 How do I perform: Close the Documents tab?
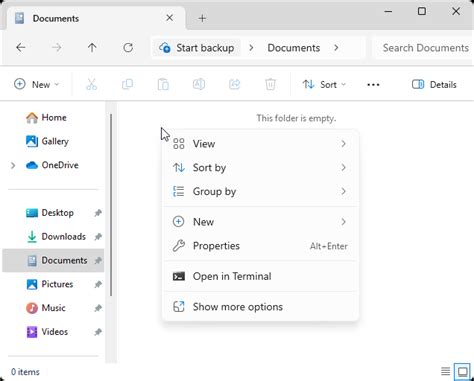pyautogui.click(x=169, y=18)
